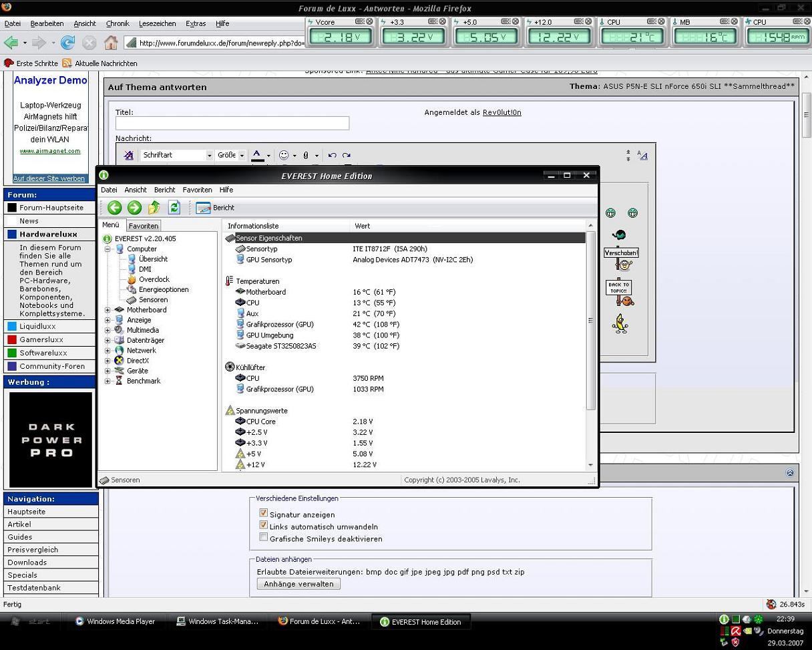Click undo arrow in forum editor
Screen dimensions: 812x650
(x=332, y=155)
